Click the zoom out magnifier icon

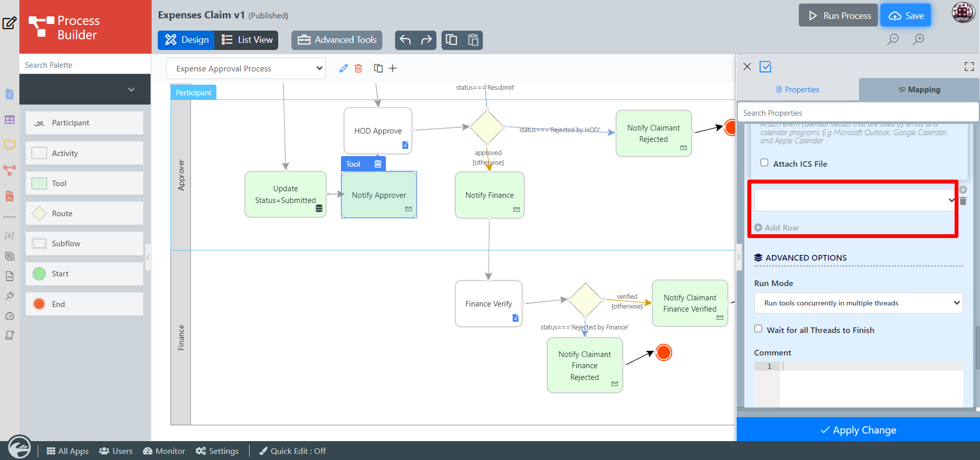pyautogui.click(x=893, y=39)
